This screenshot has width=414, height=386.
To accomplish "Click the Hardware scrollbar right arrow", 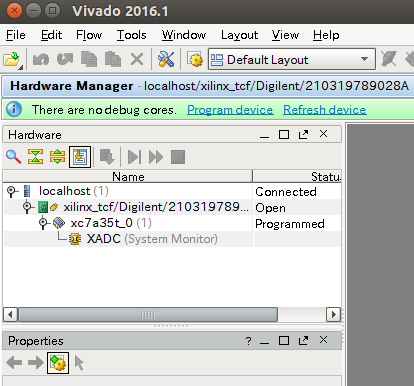I will (x=333, y=314).
